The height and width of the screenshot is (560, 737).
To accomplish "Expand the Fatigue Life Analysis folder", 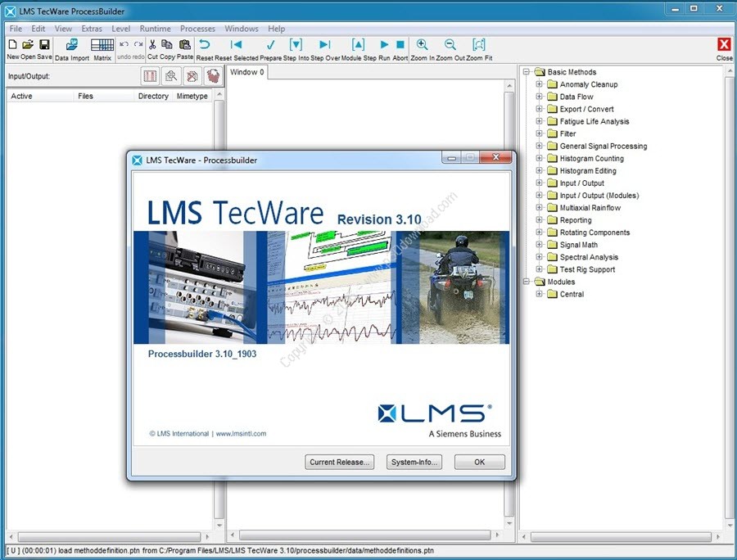I will (540, 121).
